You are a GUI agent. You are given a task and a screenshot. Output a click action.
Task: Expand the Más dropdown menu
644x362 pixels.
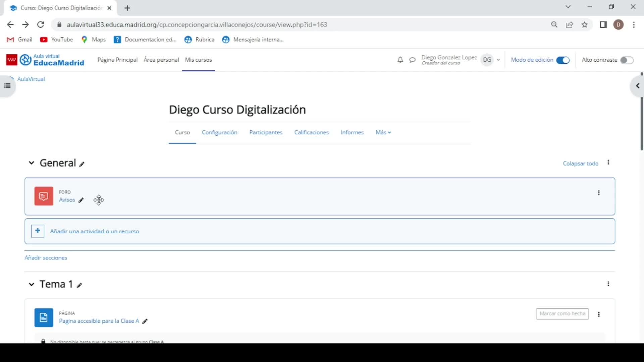point(383,132)
